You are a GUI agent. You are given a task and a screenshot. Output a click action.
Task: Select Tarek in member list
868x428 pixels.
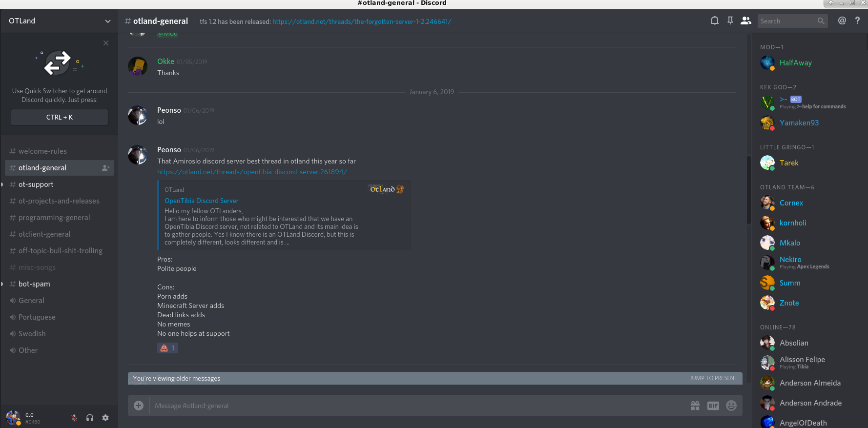point(809,163)
